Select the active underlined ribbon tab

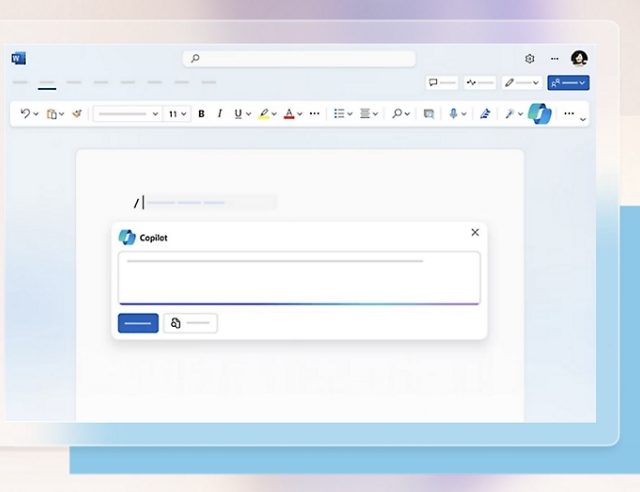pyautogui.click(x=46, y=83)
